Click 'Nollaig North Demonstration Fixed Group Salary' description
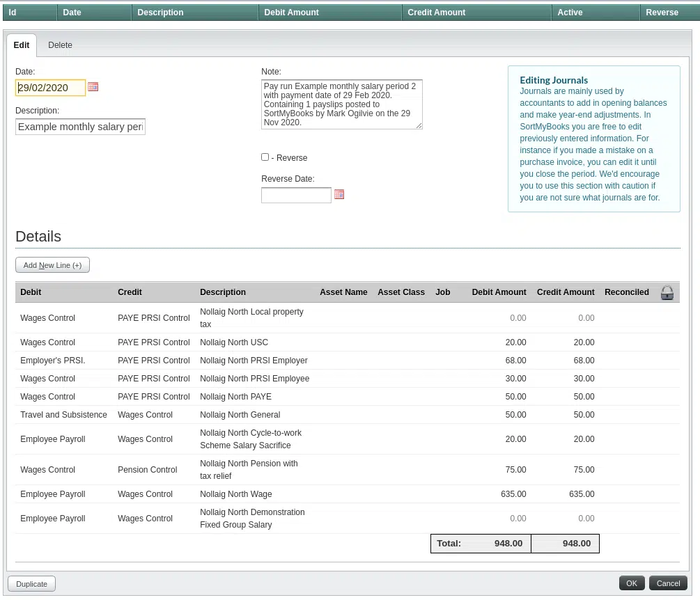Screen dimensions: 700x600 click(252, 519)
